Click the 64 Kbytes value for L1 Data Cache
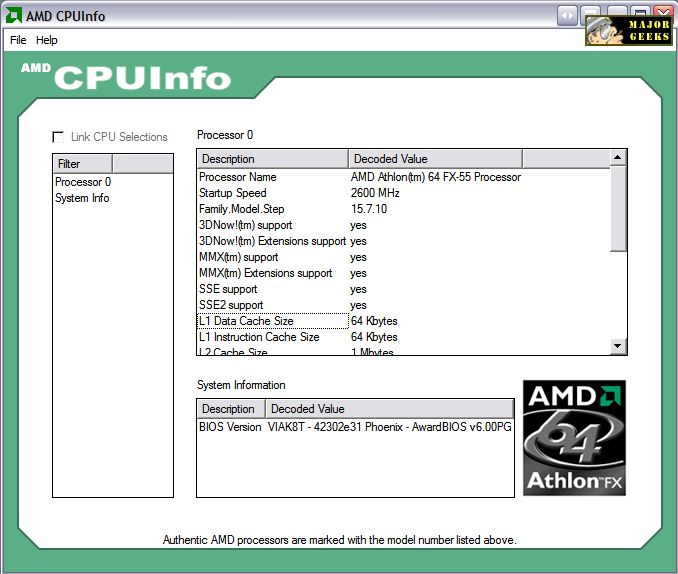 click(x=374, y=321)
